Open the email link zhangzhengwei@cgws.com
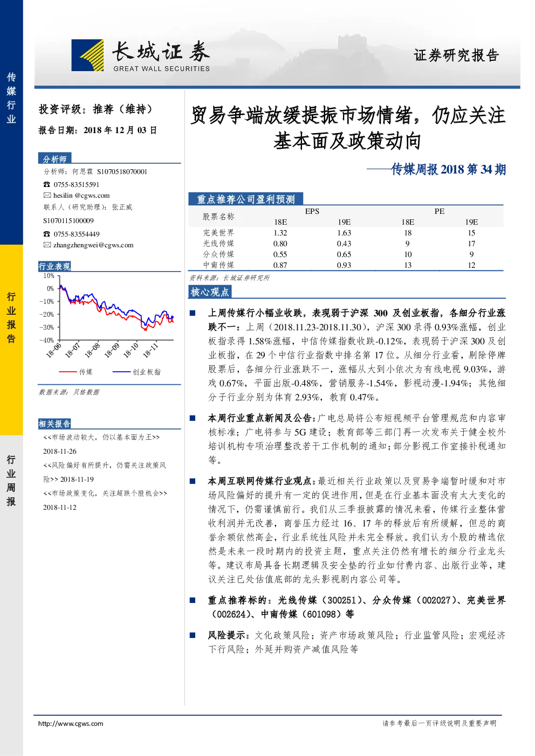535x756 pixels. click(x=93, y=245)
